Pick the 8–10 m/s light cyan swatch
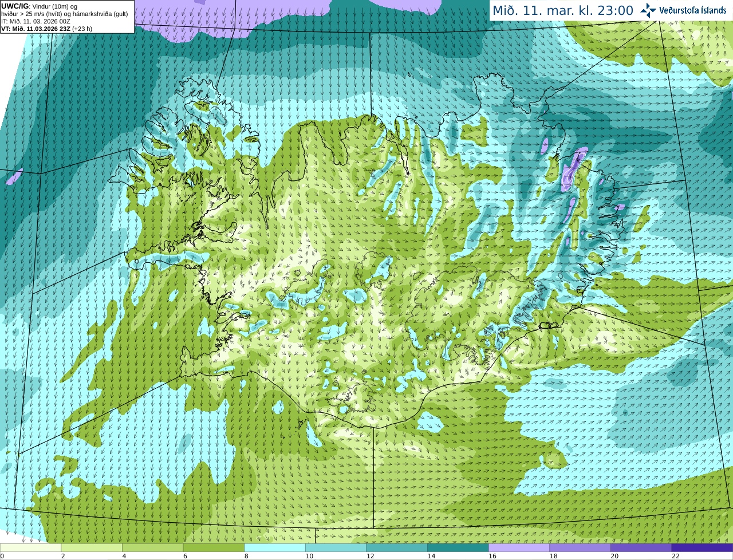The width and height of the screenshot is (733, 560). click(275, 547)
